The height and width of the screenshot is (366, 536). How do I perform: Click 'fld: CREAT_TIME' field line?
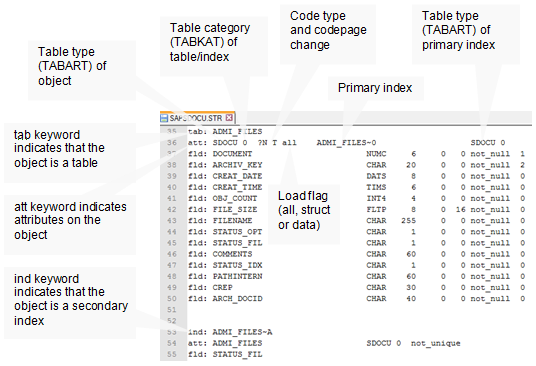click(x=225, y=187)
